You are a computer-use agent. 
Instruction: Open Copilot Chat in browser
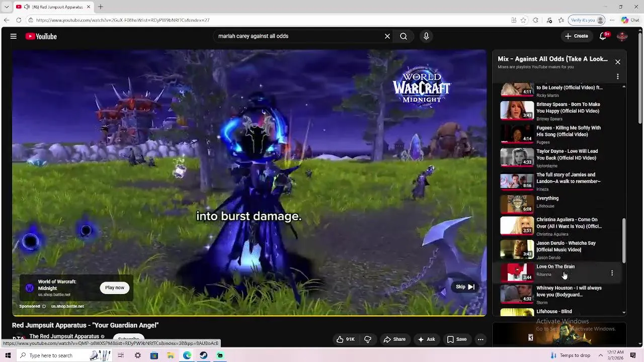point(631,20)
